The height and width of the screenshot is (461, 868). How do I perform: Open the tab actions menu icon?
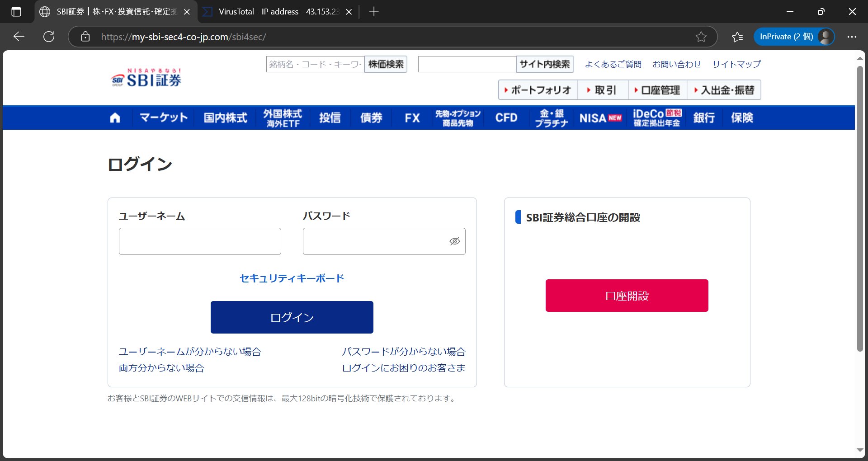16,12
